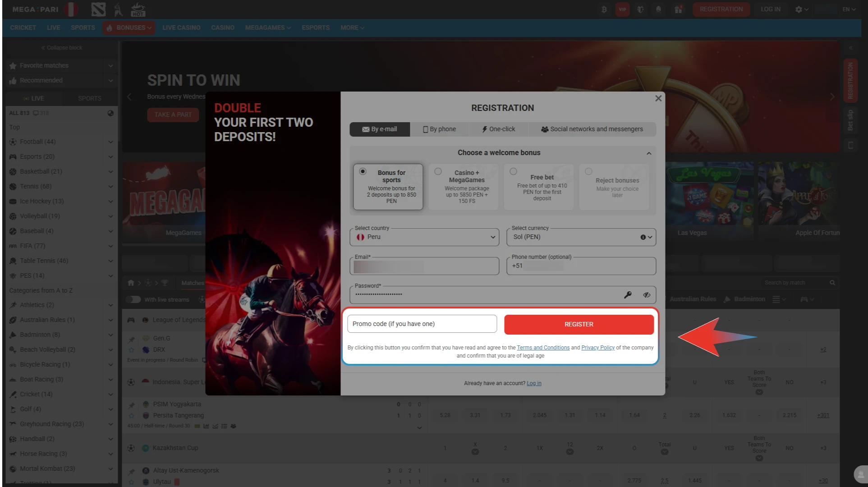Viewport: 868px width, 487px height.
Task: Click the globe icon beside ALL 813
Action: click(110, 113)
